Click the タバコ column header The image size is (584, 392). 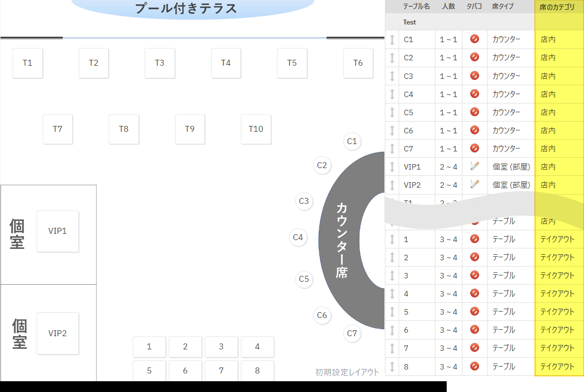474,6
